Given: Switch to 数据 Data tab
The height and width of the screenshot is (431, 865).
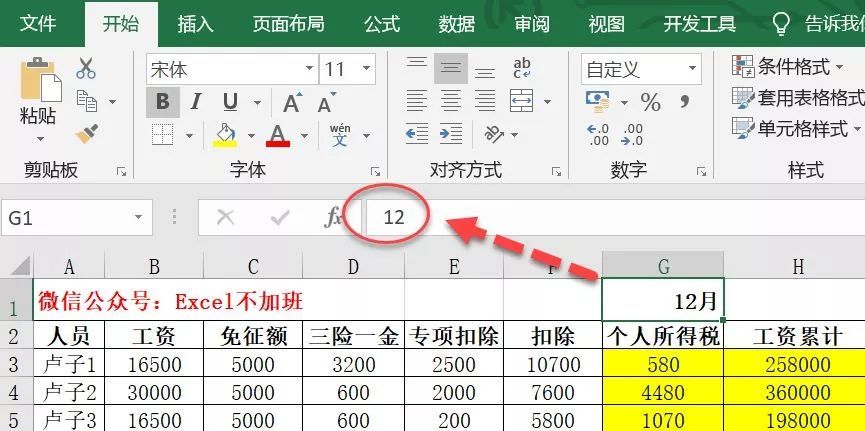Looking at the screenshot, I should click(457, 24).
